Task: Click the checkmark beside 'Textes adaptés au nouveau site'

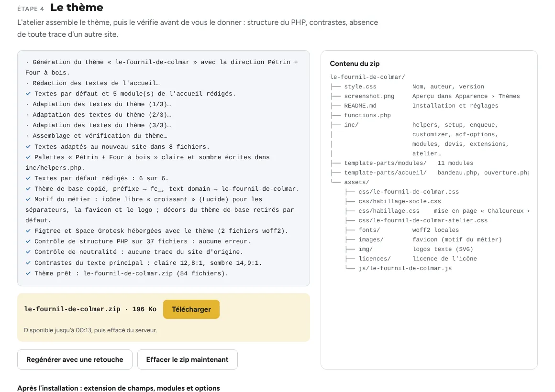Action: point(28,146)
